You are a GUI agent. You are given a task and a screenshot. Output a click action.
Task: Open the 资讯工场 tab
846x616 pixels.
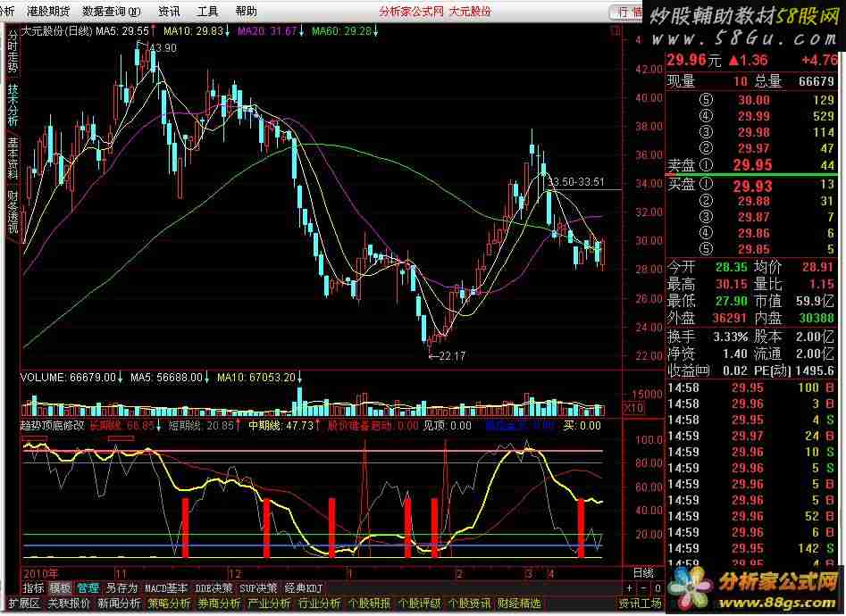coord(640,603)
